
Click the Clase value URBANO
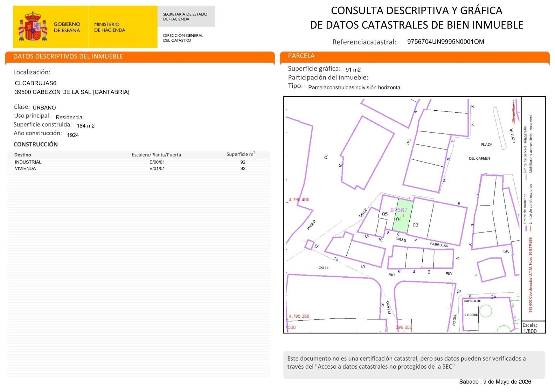click(44, 108)
